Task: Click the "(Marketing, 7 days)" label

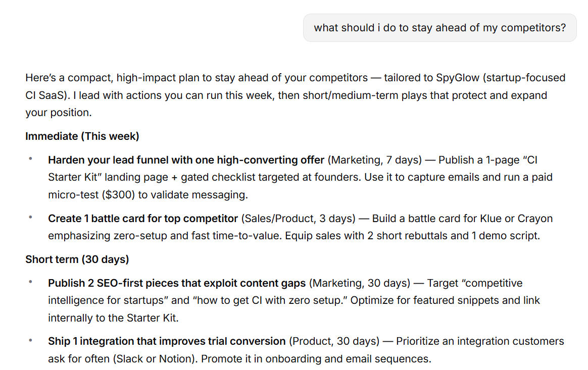Action: (374, 160)
